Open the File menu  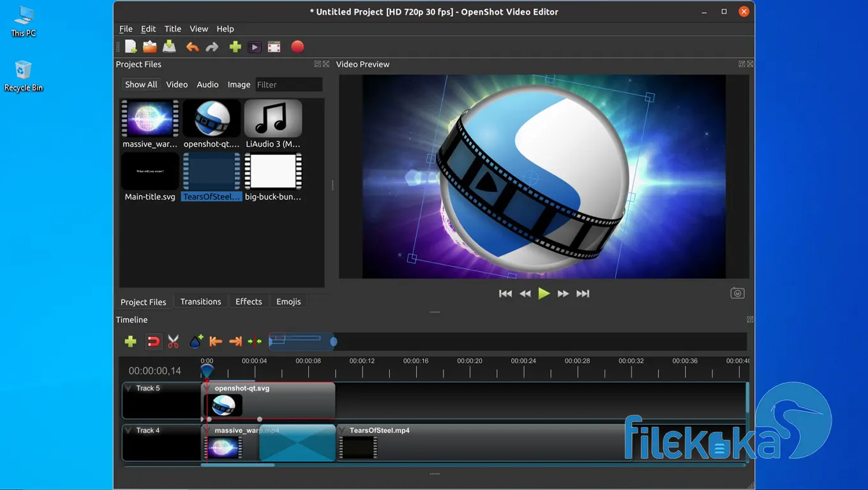click(x=126, y=29)
